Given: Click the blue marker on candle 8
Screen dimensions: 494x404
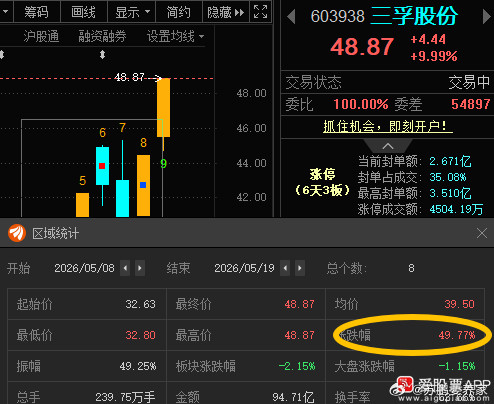Looking at the screenshot, I should [x=143, y=185].
